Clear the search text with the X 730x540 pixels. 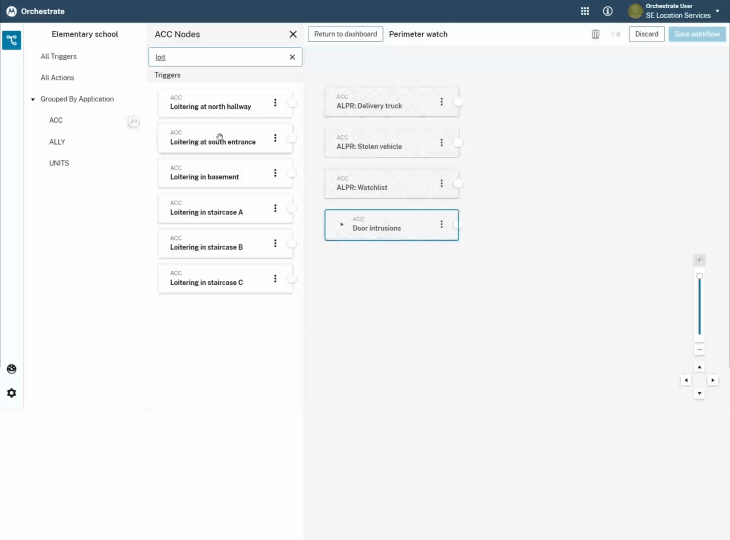(x=292, y=57)
